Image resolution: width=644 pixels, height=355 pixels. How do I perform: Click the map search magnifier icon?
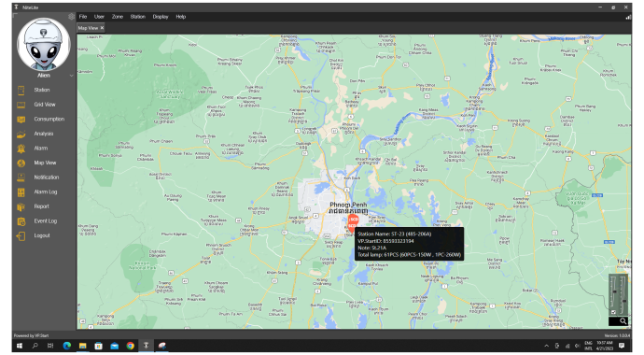623,321
